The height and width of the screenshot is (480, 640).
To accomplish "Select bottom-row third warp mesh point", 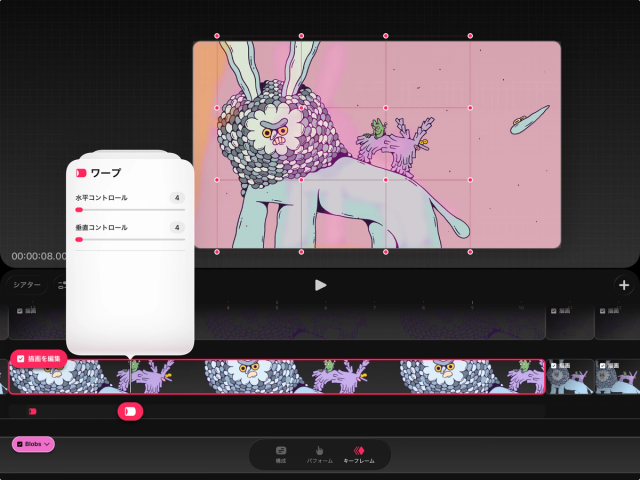I will [x=386, y=252].
